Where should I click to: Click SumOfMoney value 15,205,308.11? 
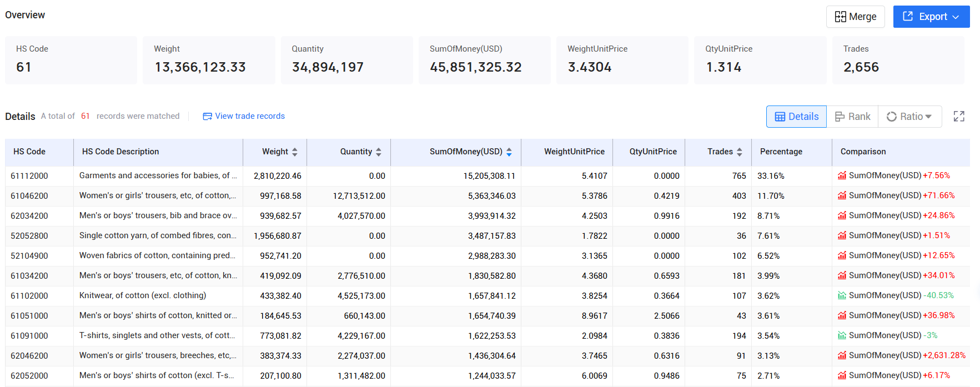(x=489, y=176)
